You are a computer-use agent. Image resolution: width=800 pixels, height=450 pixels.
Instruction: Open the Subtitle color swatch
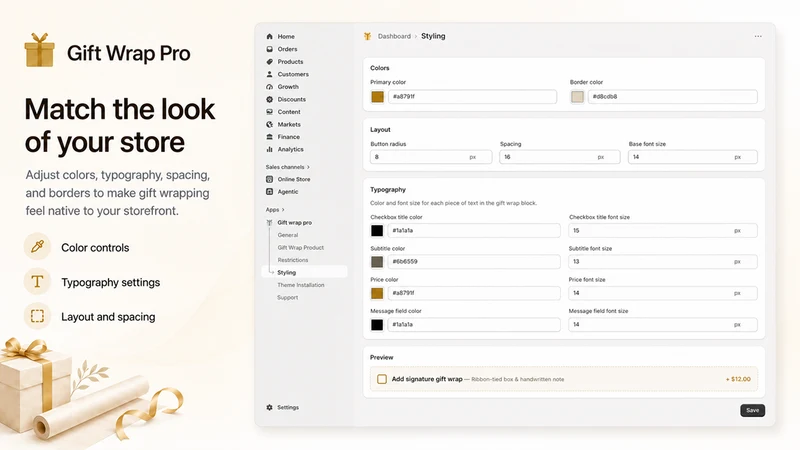tap(377, 262)
